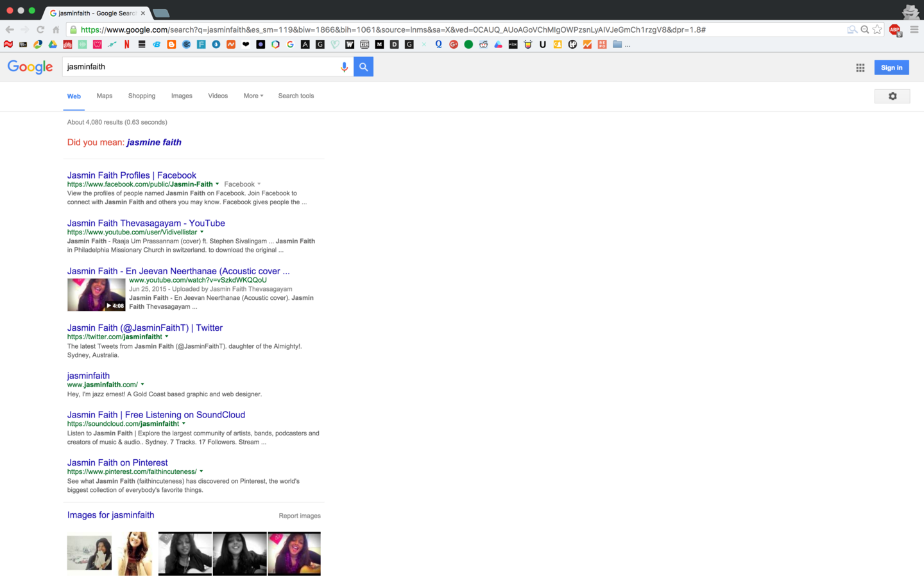Expand arrow beside twitter.com/jasminfaitht URL
Viewport: 924px width, 578px height.
(166, 337)
